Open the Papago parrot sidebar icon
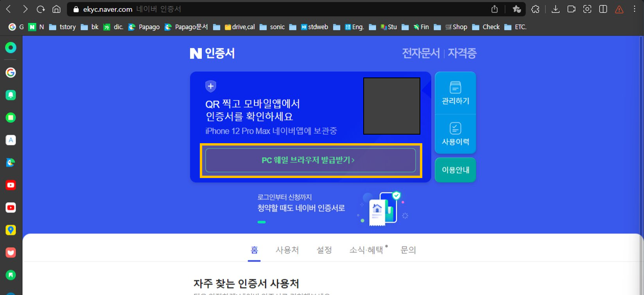Viewport: 644px width, 295px height. tap(11, 162)
